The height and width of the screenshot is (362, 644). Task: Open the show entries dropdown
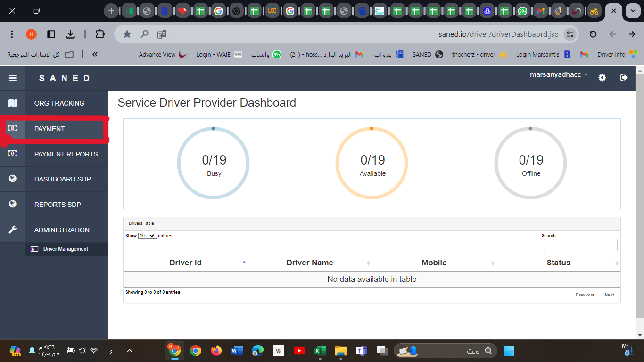(147, 236)
